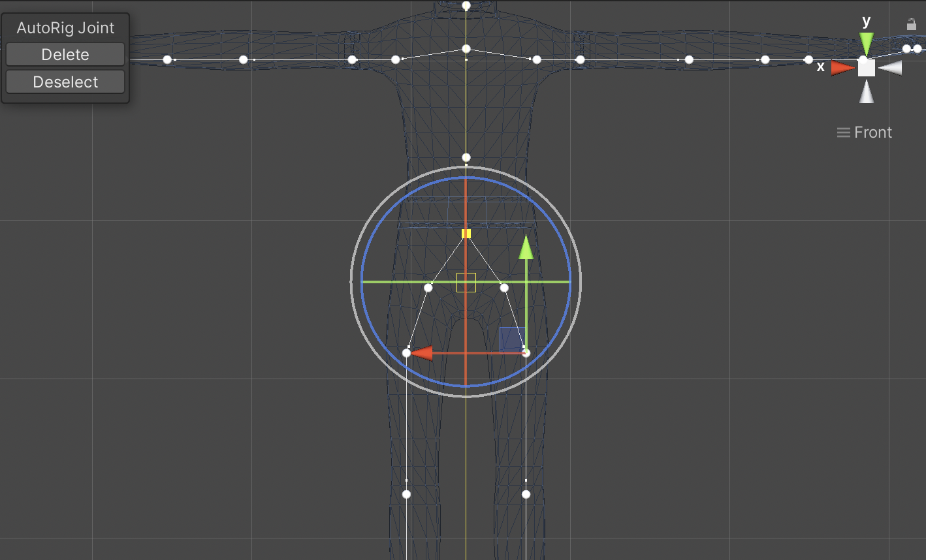Viewport: 926px width, 560px height.
Task: Click the small yellow outlined square at gizmo center
Action: tap(466, 283)
